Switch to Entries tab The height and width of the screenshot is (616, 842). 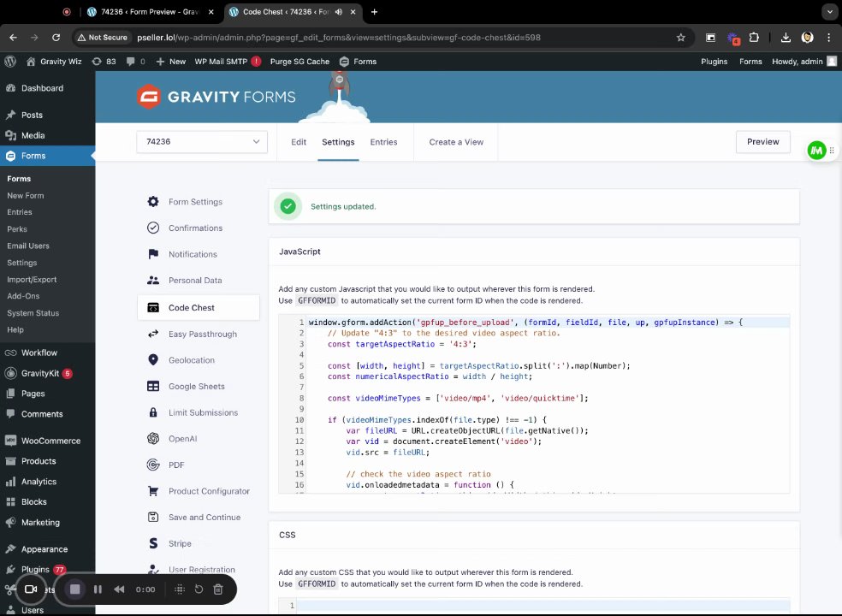(383, 142)
